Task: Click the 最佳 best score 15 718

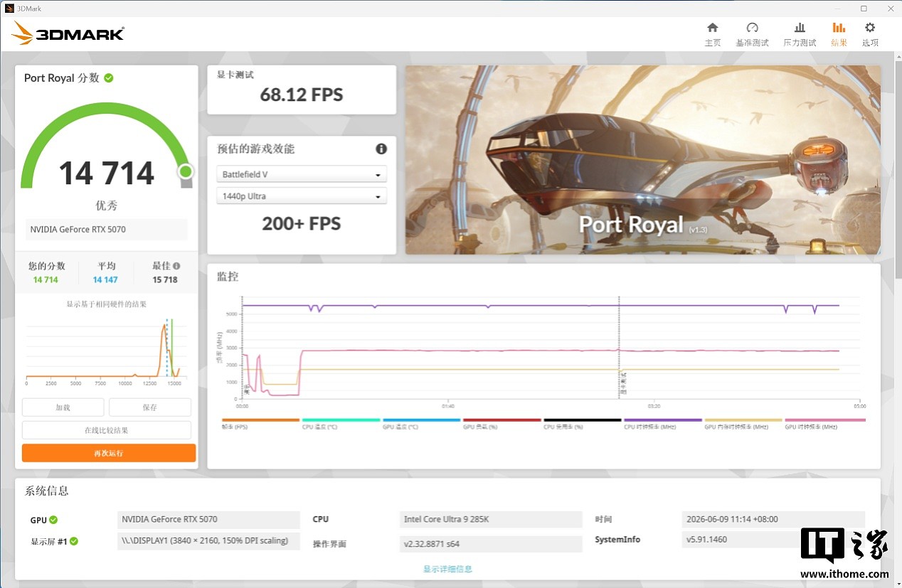Action: point(165,280)
